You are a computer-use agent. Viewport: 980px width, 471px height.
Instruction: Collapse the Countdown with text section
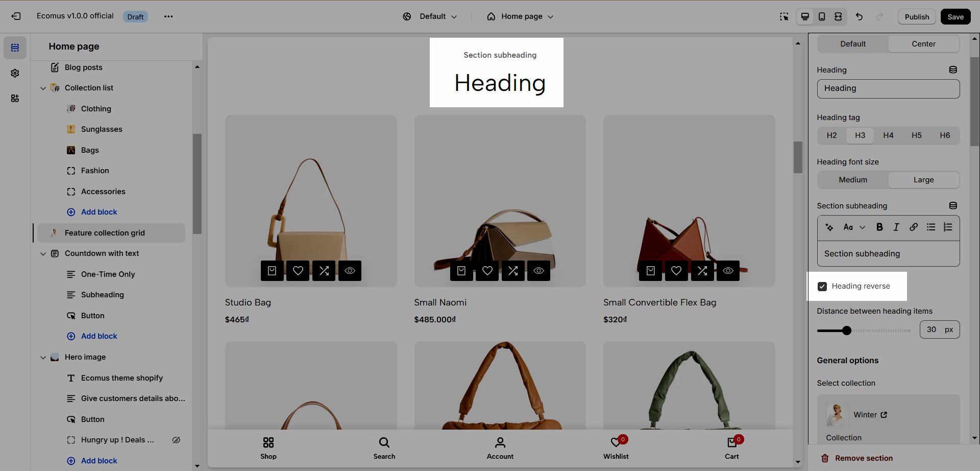click(43, 254)
